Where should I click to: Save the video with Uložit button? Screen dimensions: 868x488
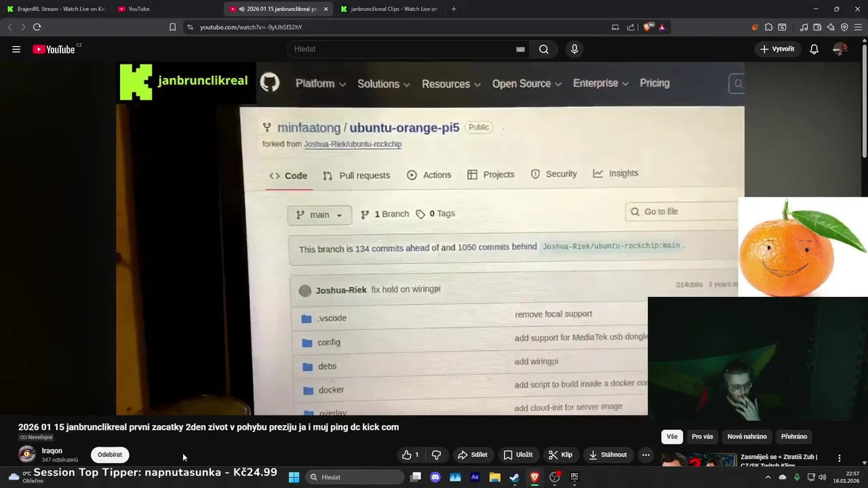coord(517,455)
